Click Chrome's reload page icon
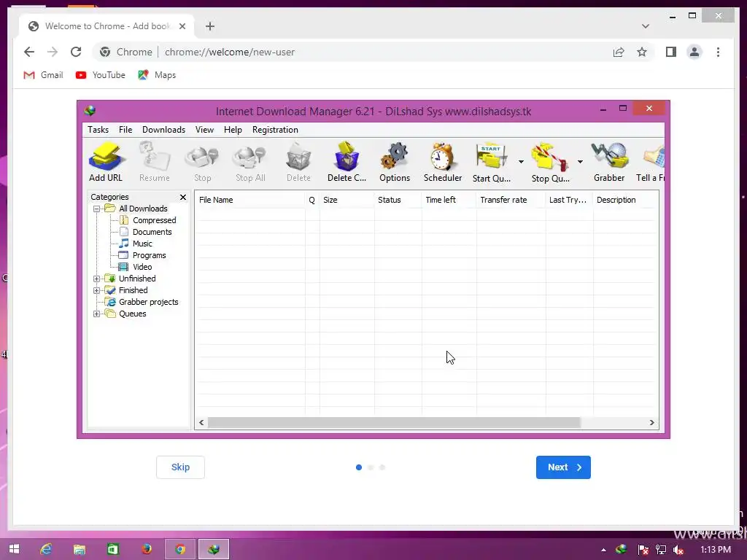Viewport: 747px width, 560px height. [76, 52]
